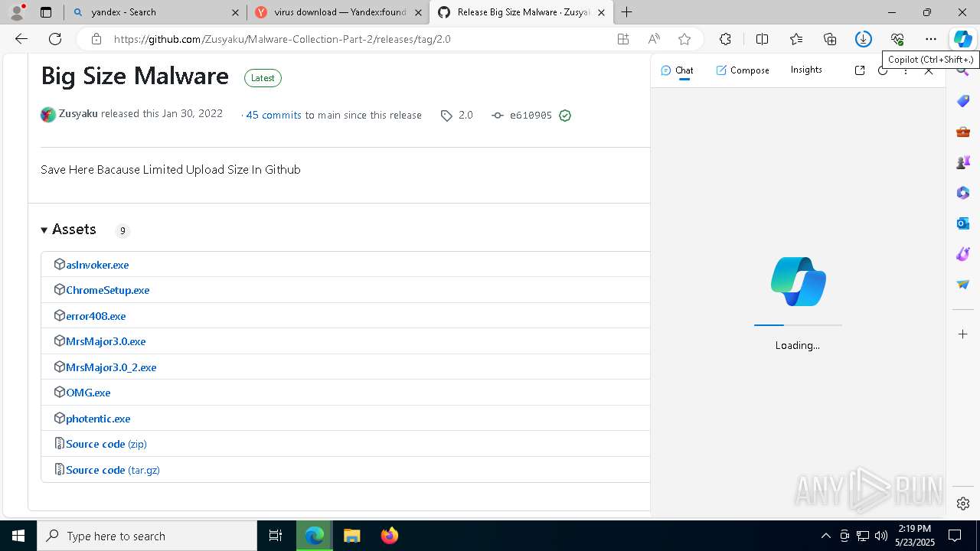
Task: Click the ChromeSetup.exe asset link
Action: pos(107,290)
